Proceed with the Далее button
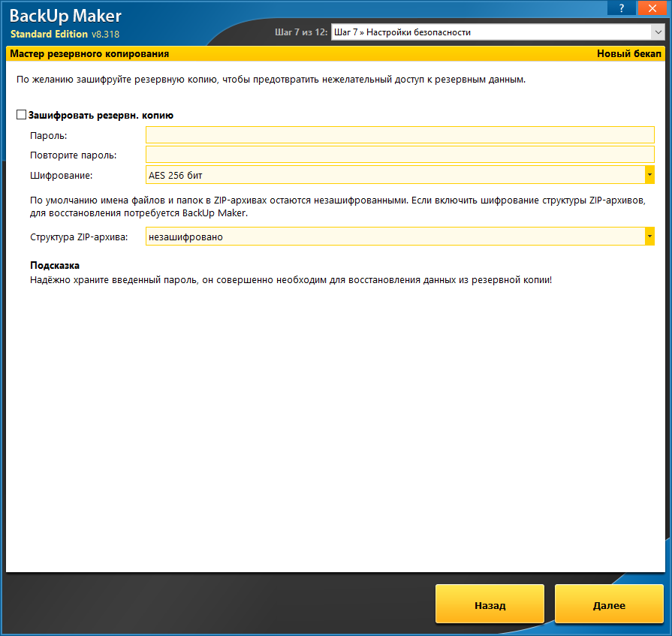The image size is (672, 636). click(609, 604)
